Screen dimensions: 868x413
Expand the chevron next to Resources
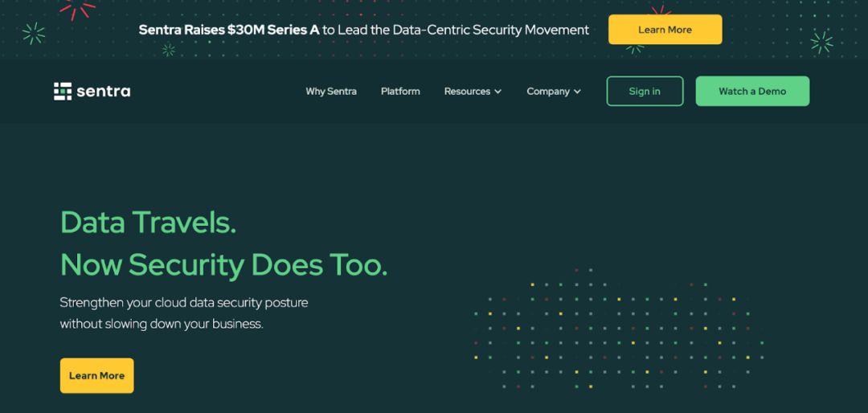[x=498, y=92]
